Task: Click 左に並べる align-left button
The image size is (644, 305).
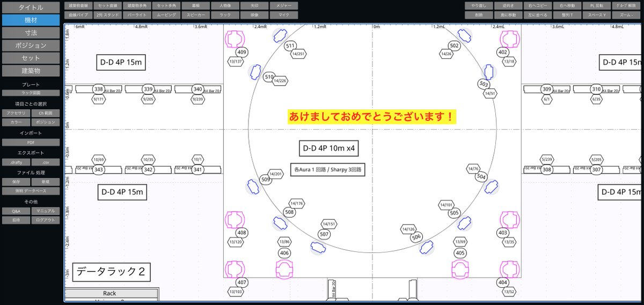Action: (537, 15)
